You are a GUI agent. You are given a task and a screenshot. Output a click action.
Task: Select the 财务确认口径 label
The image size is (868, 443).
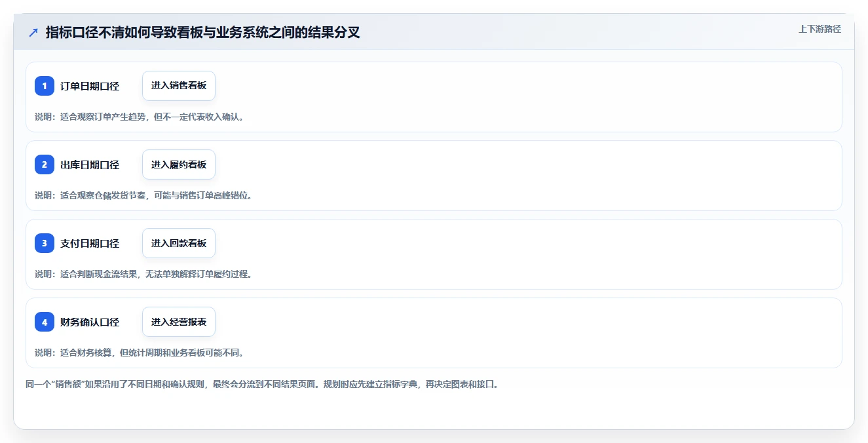tap(90, 322)
